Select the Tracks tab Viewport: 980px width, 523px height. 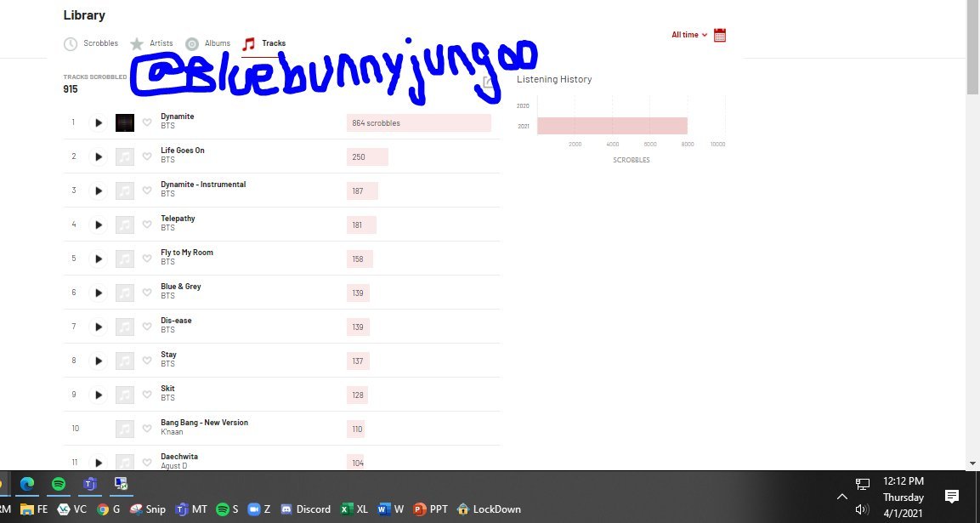point(264,43)
